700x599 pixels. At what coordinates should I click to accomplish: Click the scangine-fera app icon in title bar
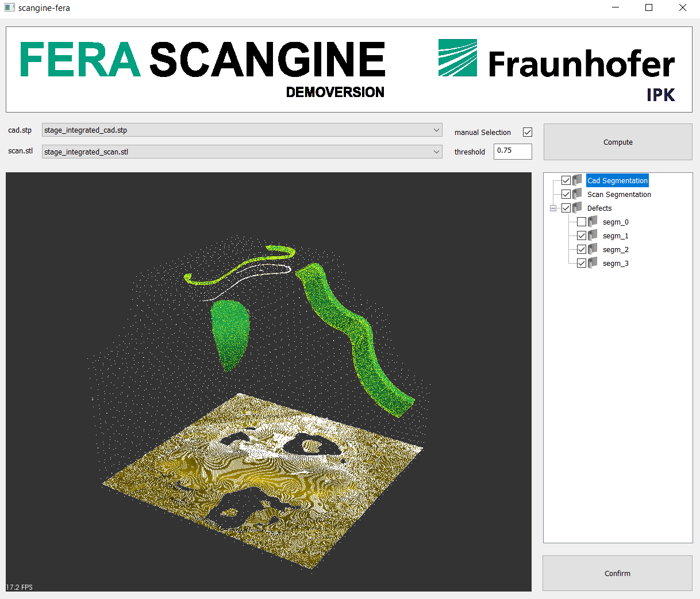click(9, 8)
